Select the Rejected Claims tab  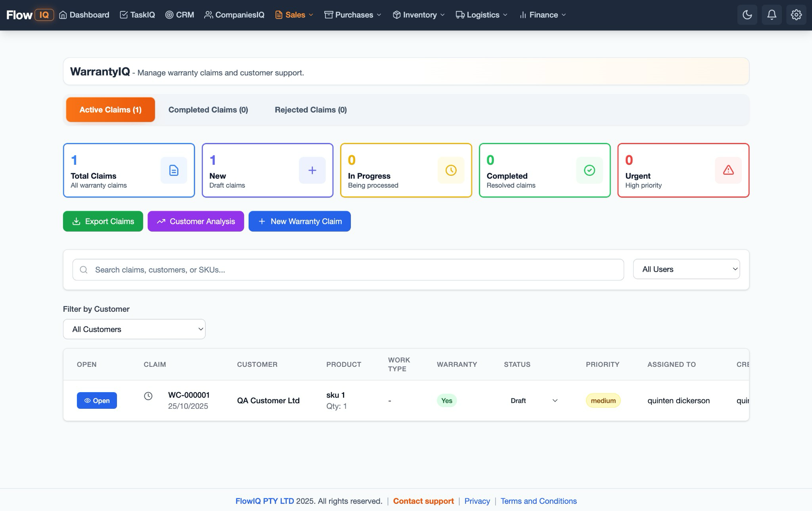pos(310,110)
